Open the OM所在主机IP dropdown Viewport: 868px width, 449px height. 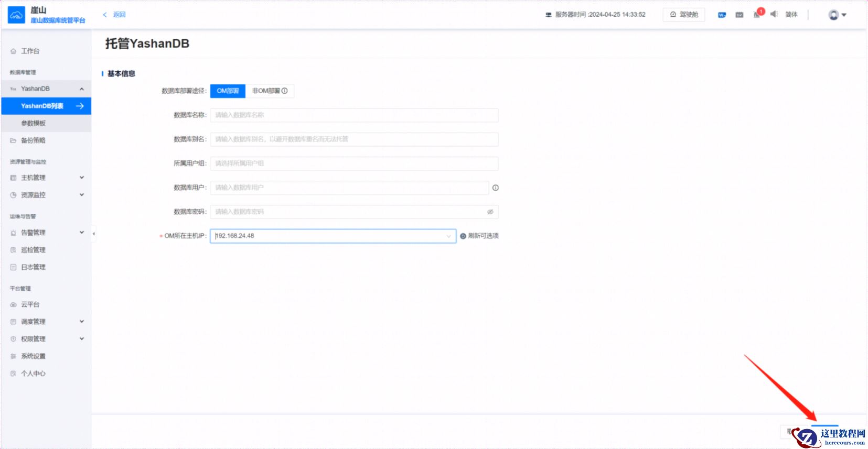[333, 236]
